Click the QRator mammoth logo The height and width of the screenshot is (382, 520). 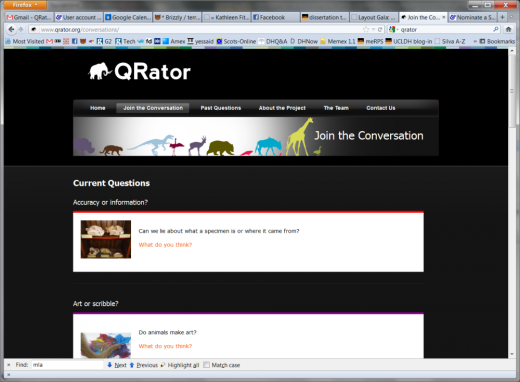pos(139,71)
